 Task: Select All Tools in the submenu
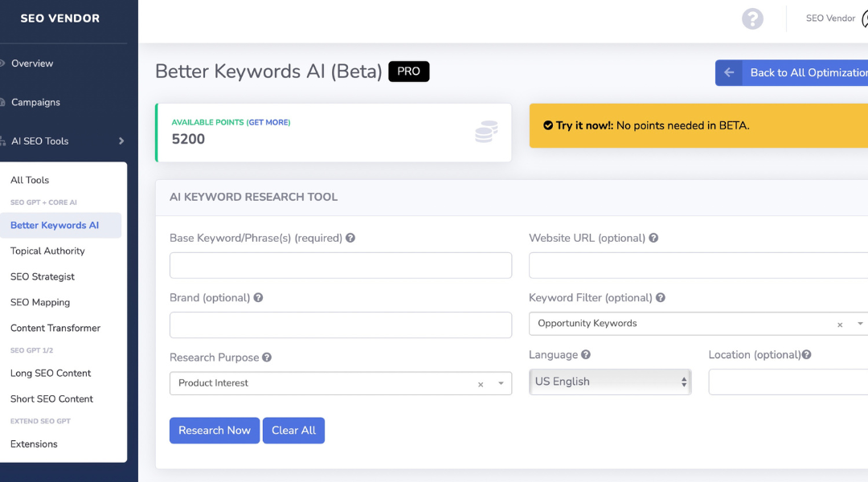[30, 180]
